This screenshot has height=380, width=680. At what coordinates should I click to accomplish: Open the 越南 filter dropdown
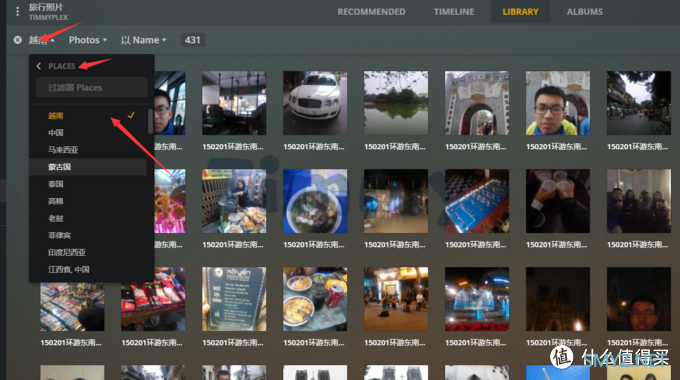[x=42, y=40]
